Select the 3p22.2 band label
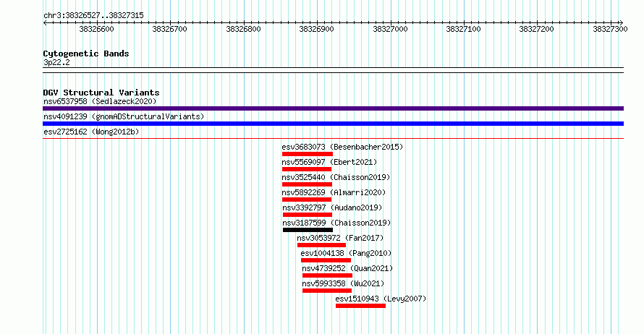This screenshot has height=334, width=644. click(x=56, y=63)
